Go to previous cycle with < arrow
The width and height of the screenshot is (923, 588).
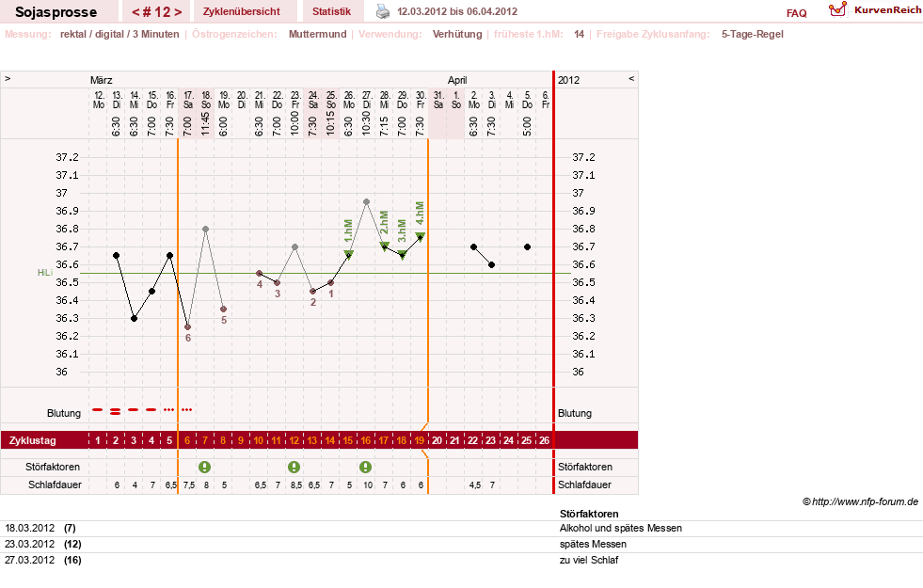(x=136, y=12)
